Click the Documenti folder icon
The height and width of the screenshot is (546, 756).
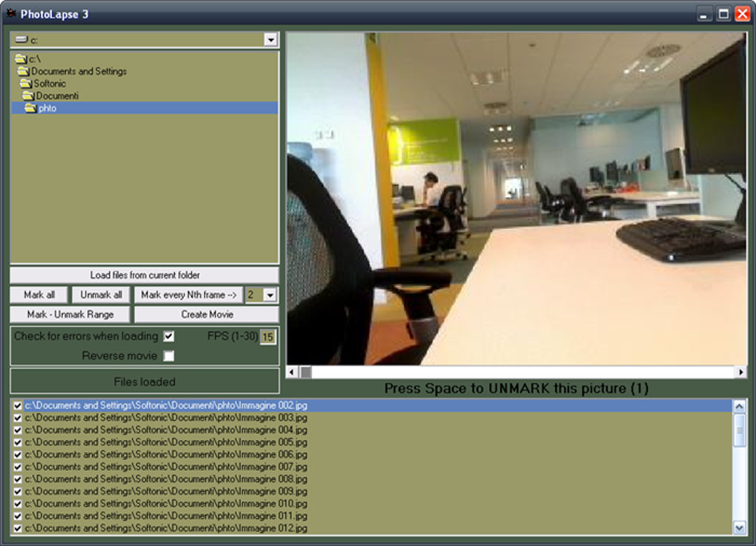click(x=28, y=96)
